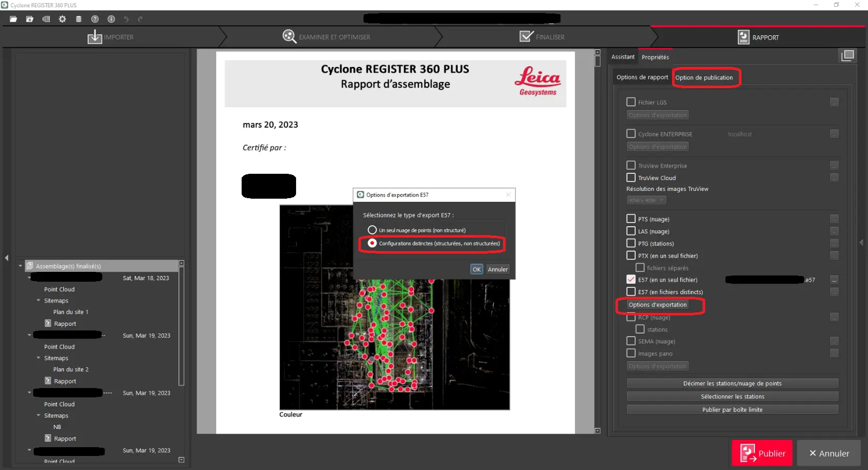This screenshot has width=868, height=470.
Task: Browse output path for PTS (nuage)
Action: pos(834,219)
